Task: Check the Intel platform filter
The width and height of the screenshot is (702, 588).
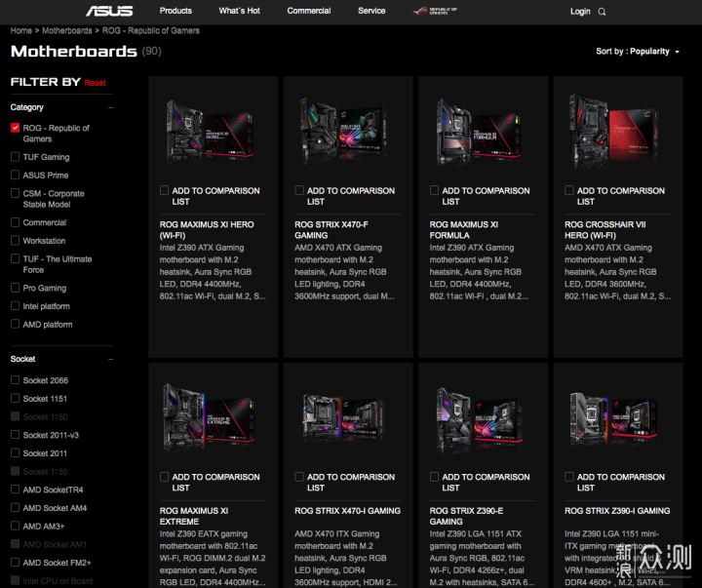Action: tap(16, 306)
